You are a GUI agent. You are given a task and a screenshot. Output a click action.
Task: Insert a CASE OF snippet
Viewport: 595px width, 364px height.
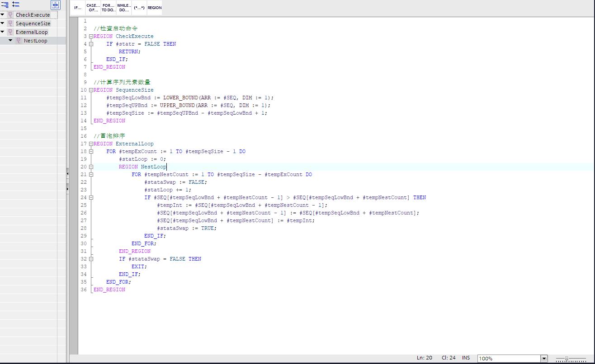(93, 8)
